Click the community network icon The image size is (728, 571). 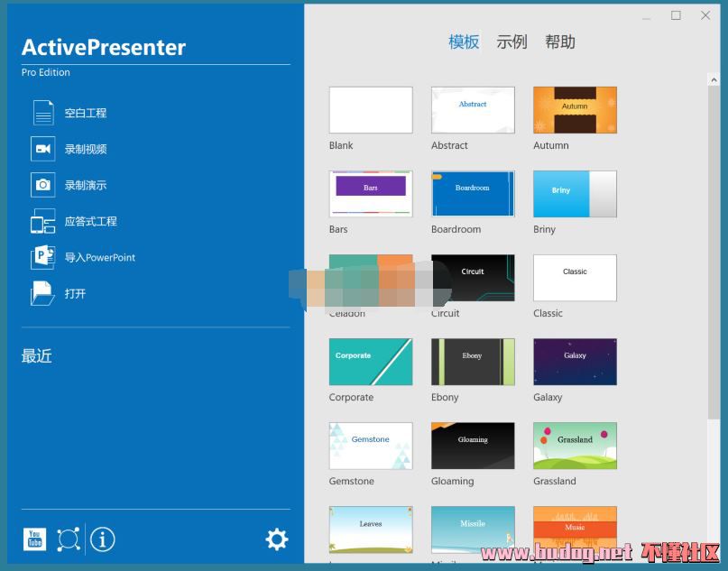point(69,539)
